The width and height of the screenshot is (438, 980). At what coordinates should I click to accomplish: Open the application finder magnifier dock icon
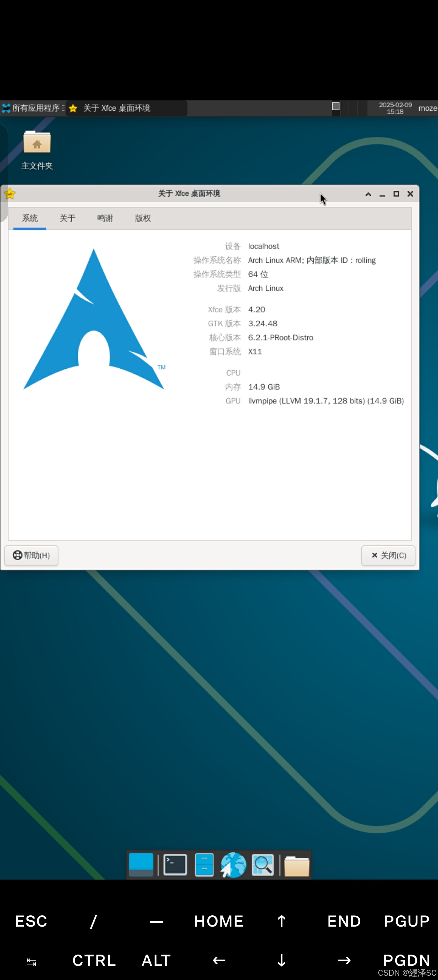[x=263, y=865]
